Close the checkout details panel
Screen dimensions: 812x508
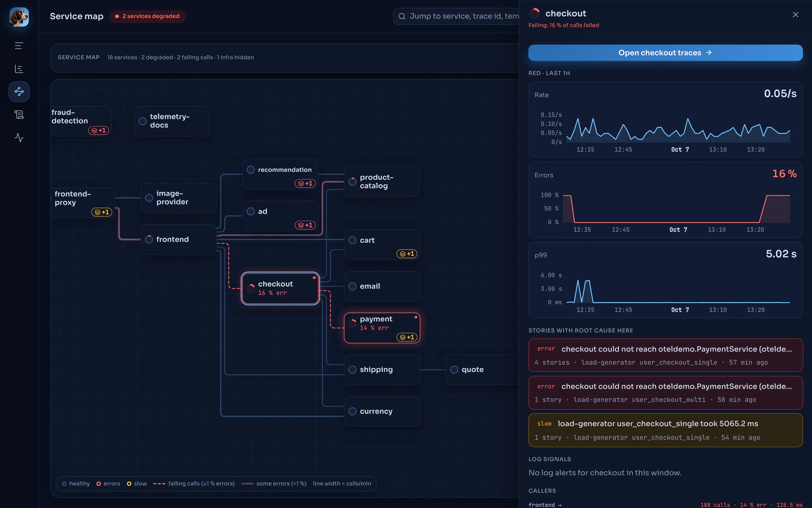click(x=795, y=15)
